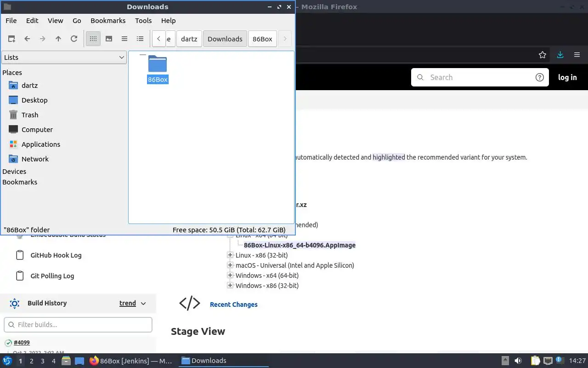
Task: Click the taskbar clock
Action: 577,361
